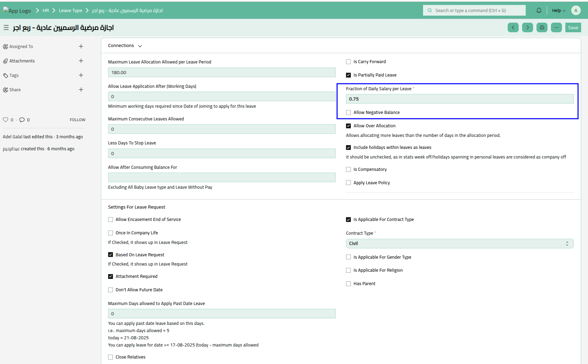Go to next document arrow

point(527,27)
